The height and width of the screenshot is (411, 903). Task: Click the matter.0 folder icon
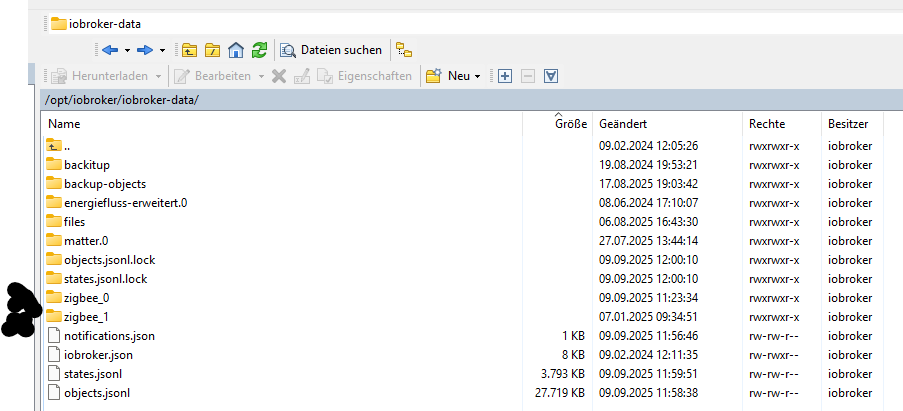tap(54, 241)
